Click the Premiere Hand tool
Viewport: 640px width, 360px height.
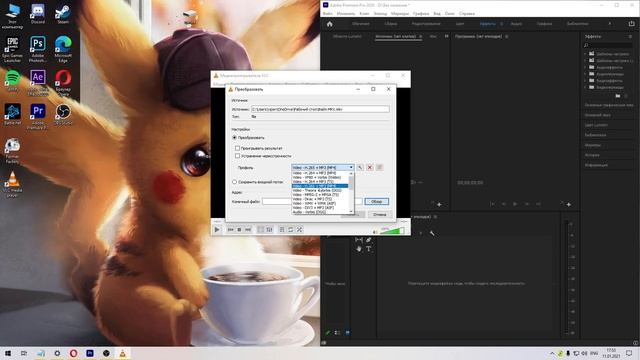[359, 249]
